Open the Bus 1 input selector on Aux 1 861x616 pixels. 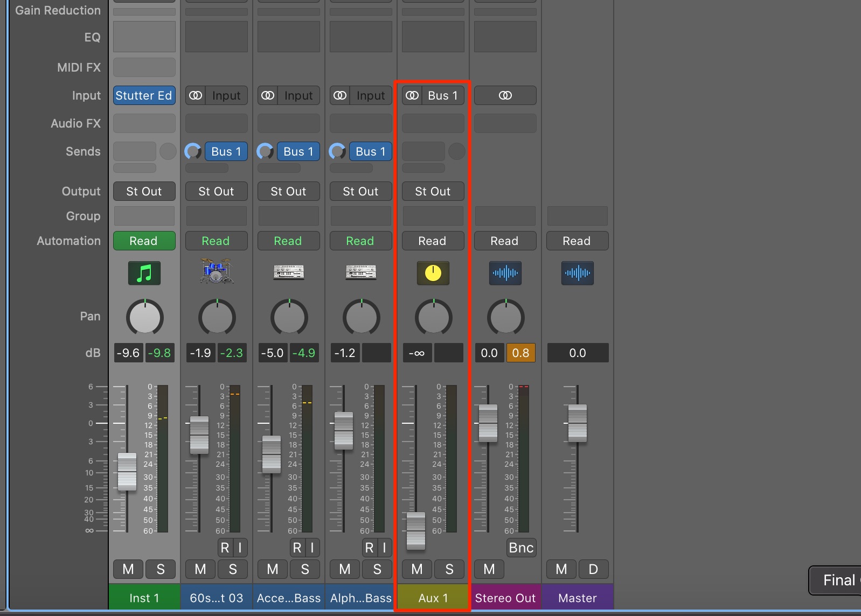(x=443, y=95)
